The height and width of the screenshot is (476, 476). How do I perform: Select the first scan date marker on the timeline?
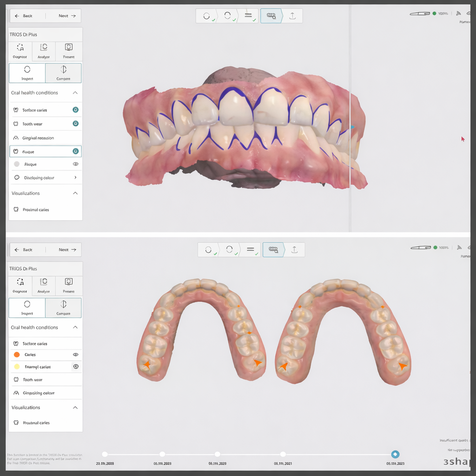pos(105,454)
